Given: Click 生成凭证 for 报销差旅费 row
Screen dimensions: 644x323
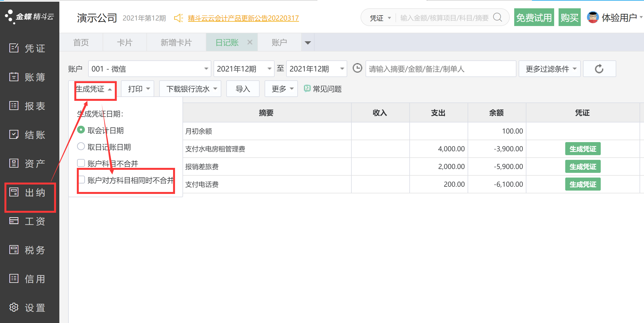Looking at the screenshot, I should (x=582, y=166).
